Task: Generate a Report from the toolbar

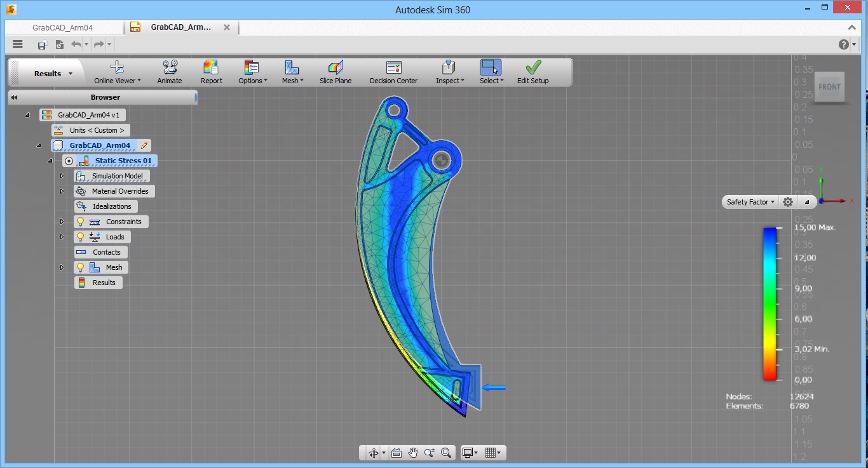Action: 211,72
